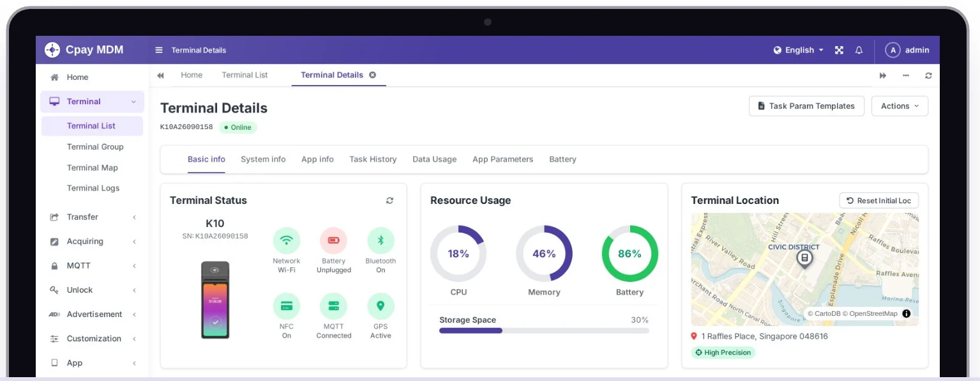
Task: Close the Terminal Details tab
Action: pyautogui.click(x=373, y=75)
